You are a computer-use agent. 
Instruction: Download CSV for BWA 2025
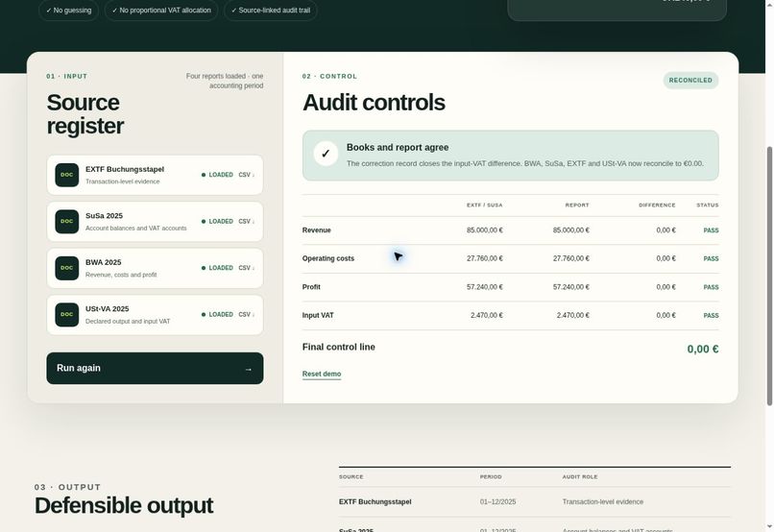tap(247, 268)
